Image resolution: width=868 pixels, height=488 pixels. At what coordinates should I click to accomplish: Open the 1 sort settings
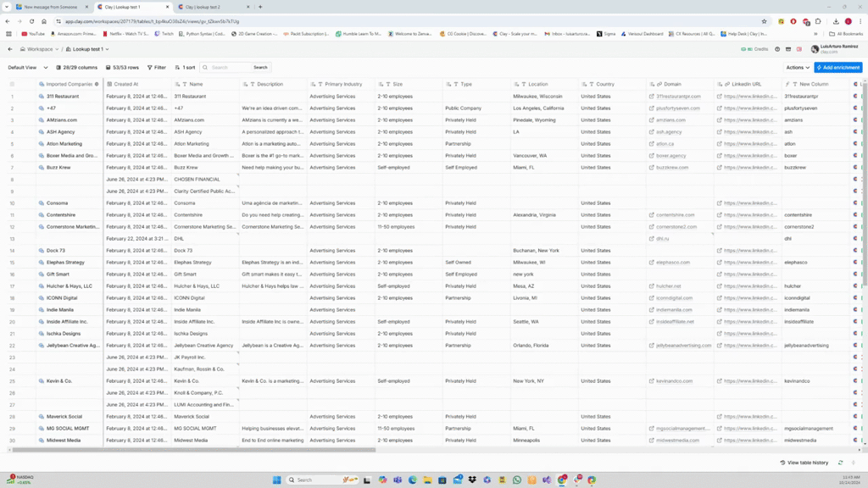tap(185, 68)
